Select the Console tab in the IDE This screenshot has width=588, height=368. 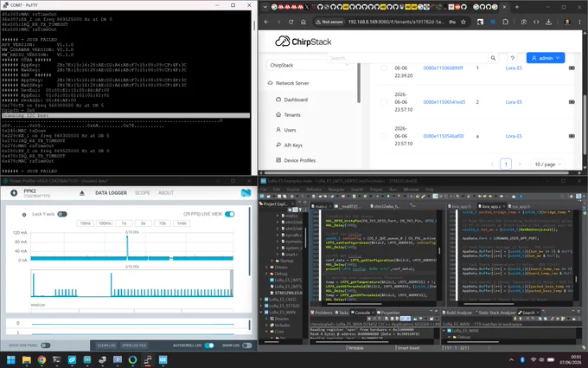(x=360, y=313)
